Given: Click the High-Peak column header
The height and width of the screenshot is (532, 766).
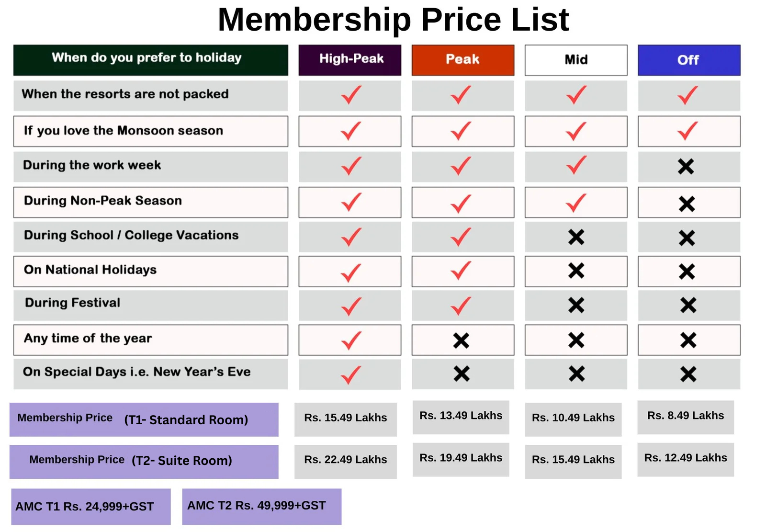Looking at the screenshot, I should point(350,60).
